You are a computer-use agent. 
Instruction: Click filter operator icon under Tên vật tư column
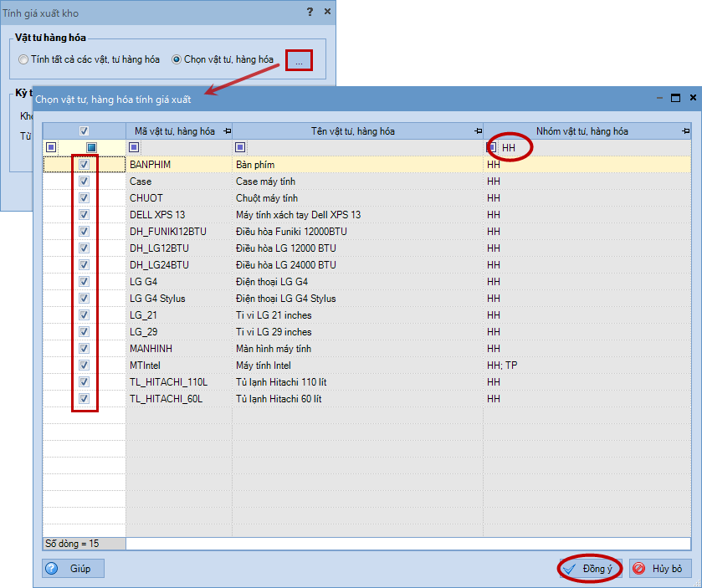pyautogui.click(x=240, y=148)
